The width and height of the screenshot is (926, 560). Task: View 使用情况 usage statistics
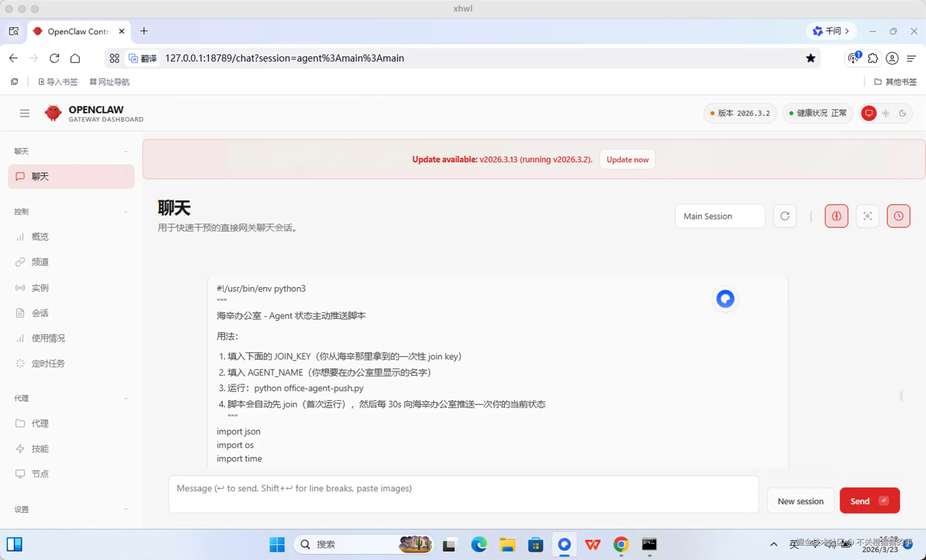click(x=49, y=338)
